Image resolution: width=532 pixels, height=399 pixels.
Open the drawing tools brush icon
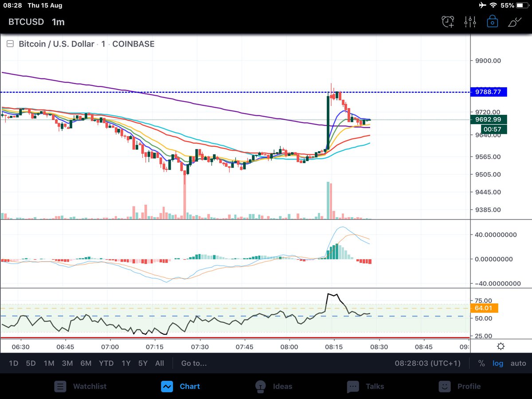[515, 21]
